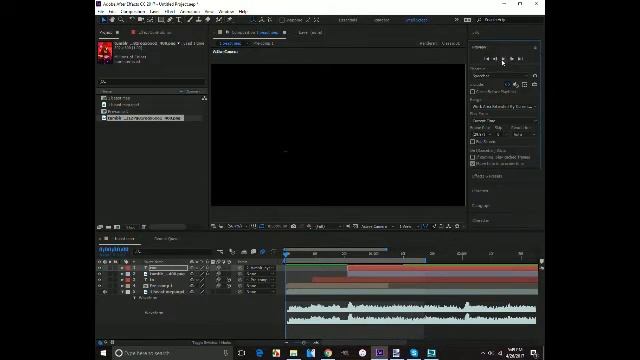Open the Composition menu
Viewport: 640px width, 360px height.
(133, 12)
